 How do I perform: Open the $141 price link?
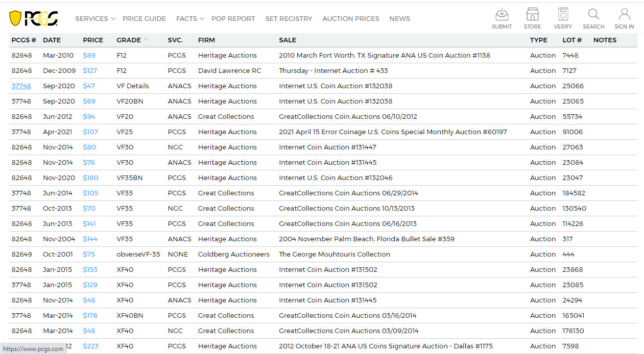point(89,223)
